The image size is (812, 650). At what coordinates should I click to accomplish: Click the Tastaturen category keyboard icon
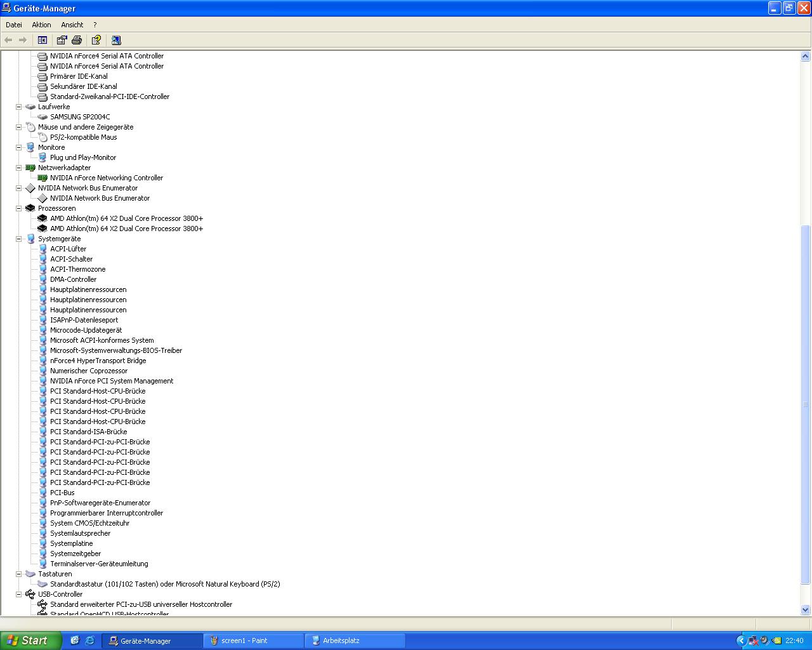30,574
